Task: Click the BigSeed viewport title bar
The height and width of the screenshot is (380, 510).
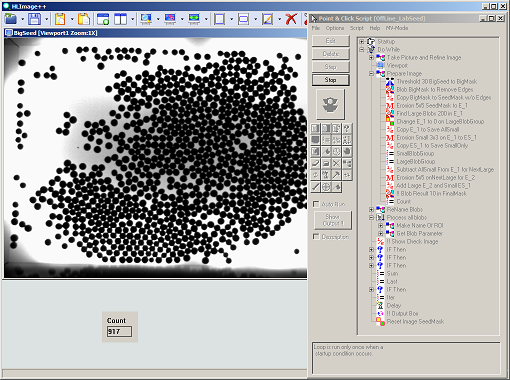Action: (x=155, y=33)
